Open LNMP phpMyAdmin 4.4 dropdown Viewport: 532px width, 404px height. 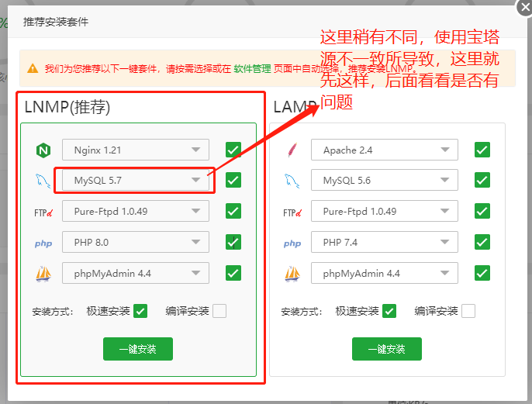[x=136, y=273]
